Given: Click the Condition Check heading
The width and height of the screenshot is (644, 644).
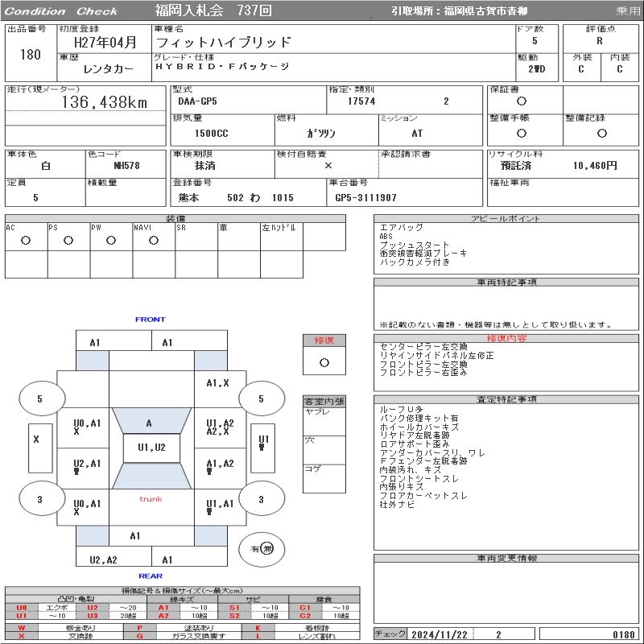Looking at the screenshot, I should coord(61,11).
